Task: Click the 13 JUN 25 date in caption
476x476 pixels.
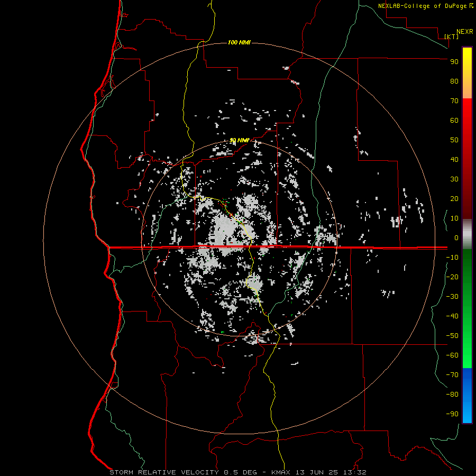Action: 317,472
